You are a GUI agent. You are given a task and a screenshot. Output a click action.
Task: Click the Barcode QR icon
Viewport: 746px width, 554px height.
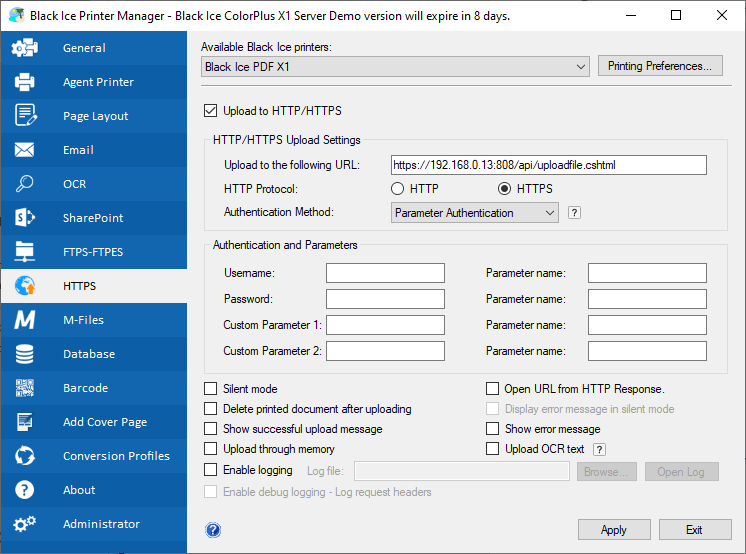click(x=24, y=388)
